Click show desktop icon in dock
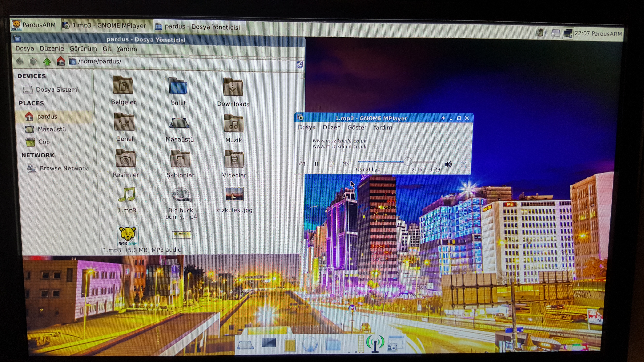644x362 pixels. (245, 345)
